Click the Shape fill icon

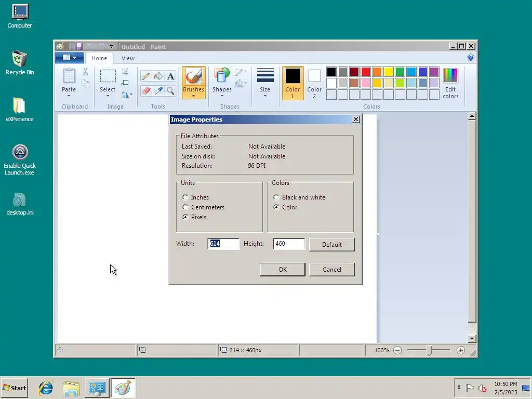pos(239,83)
